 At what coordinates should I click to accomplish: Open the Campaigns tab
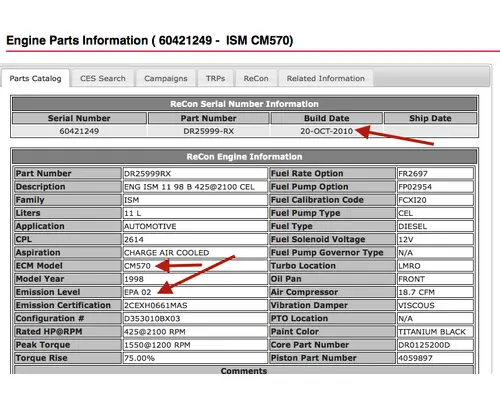166,78
